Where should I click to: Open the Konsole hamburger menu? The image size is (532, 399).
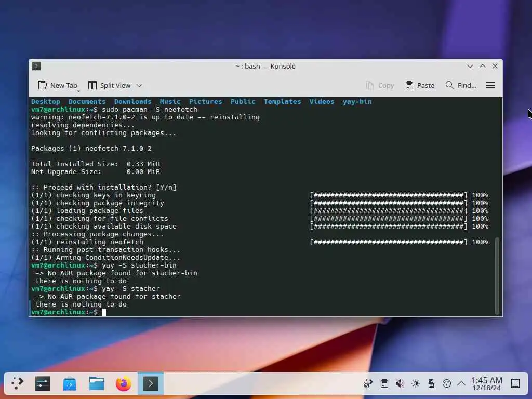(x=490, y=86)
